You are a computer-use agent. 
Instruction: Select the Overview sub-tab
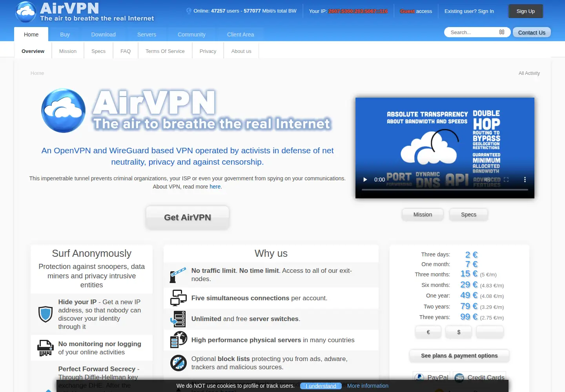click(33, 51)
